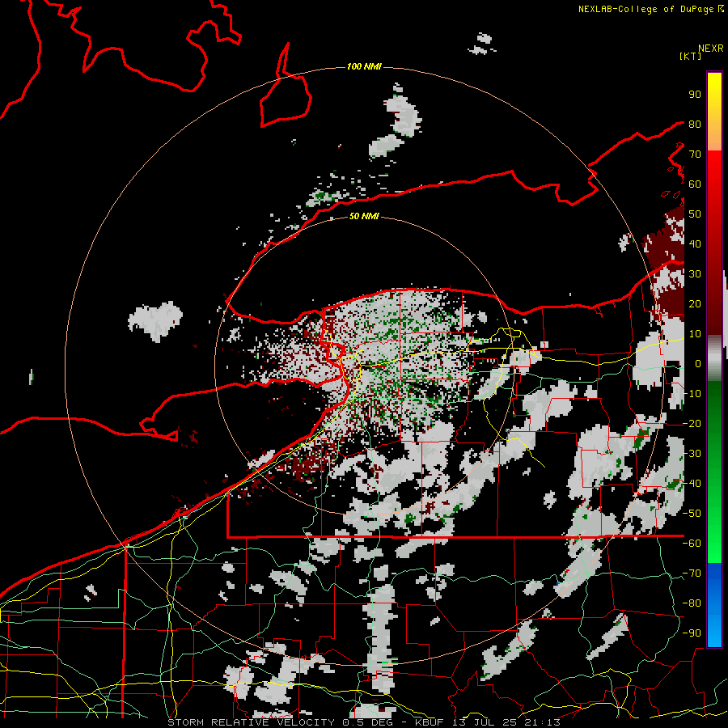Image resolution: width=728 pixels, height=728 pixels.
Task: Click the -30 value on velocity scale
Action: (692, 454)
